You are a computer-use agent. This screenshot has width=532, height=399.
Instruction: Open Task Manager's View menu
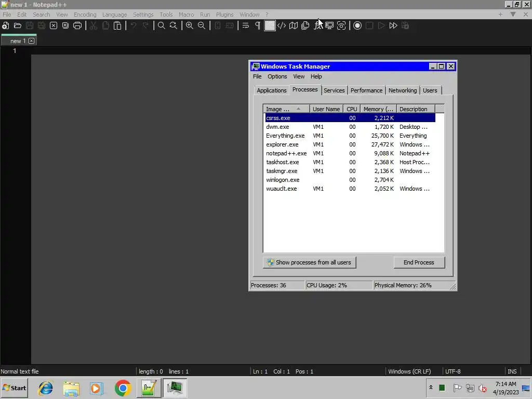(x=299, y=76)
